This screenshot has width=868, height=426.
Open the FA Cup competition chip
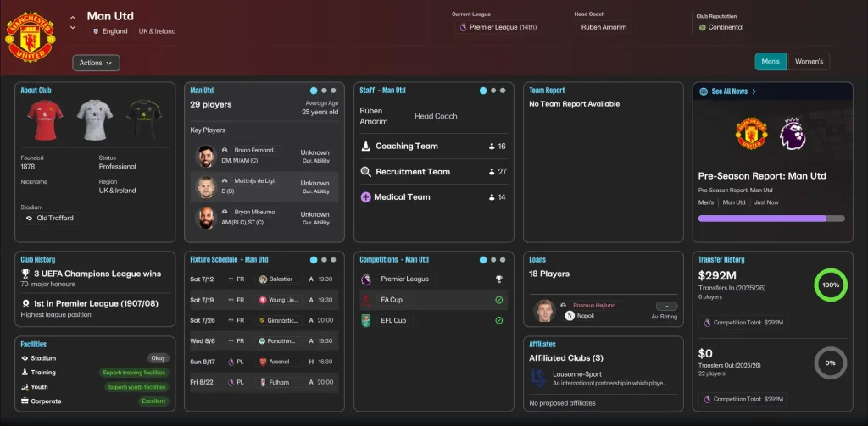click(x=392, y=300)
